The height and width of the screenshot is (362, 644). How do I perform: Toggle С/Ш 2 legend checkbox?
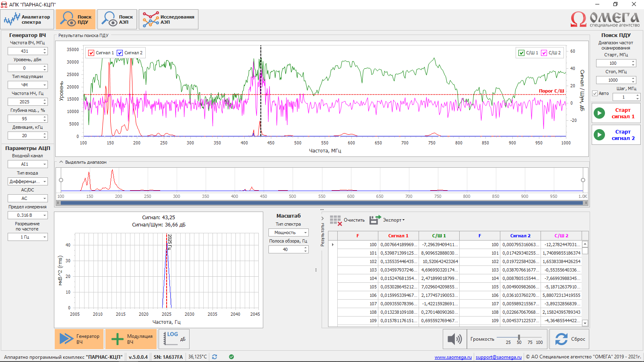click(x=544, y=53)
